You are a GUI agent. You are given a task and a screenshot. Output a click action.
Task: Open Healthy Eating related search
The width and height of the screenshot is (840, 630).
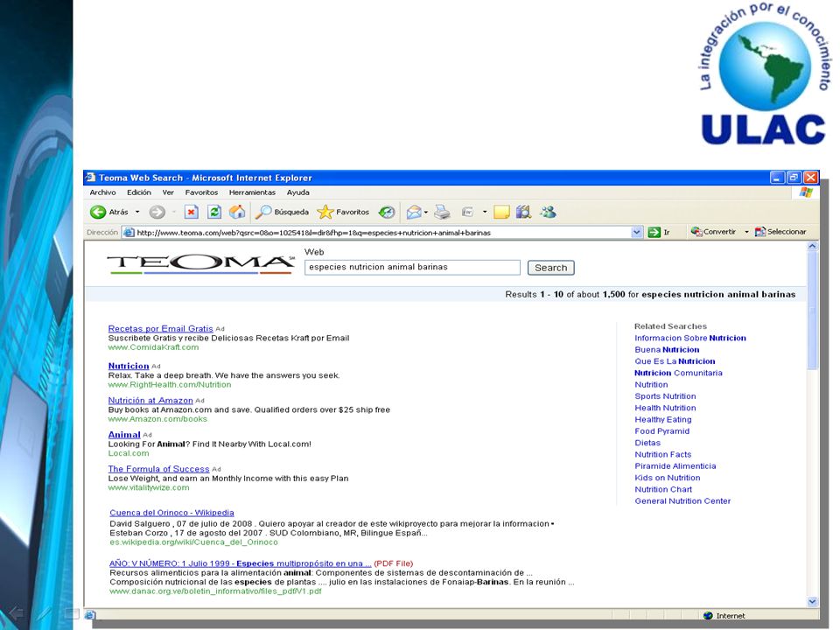click(x=663, y=419)
